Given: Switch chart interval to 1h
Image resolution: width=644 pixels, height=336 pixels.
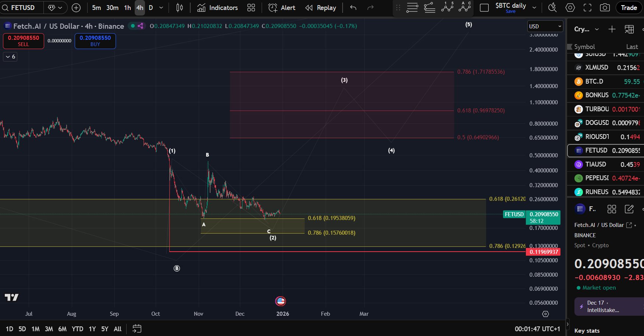Looking at the screenshot, I should coord(127,8).
